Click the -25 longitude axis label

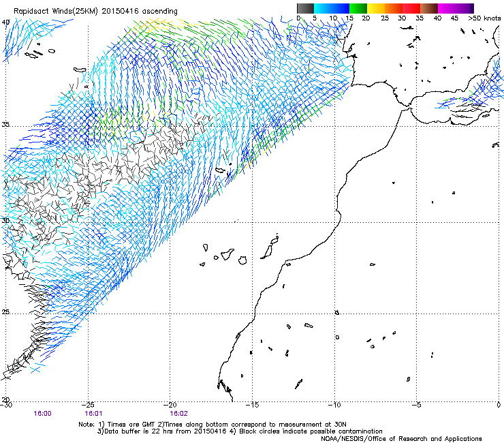click(88, 405)
